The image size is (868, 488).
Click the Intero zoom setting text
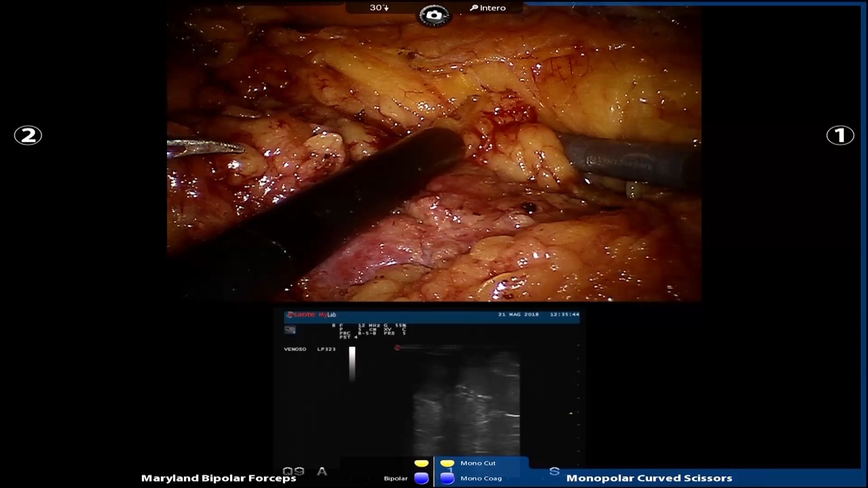pos(493,8)
